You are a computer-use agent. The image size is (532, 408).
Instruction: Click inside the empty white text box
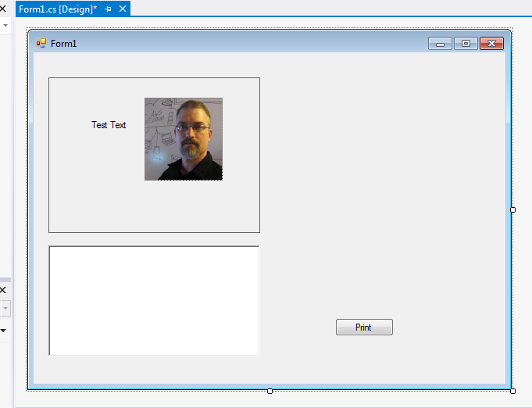154,301
